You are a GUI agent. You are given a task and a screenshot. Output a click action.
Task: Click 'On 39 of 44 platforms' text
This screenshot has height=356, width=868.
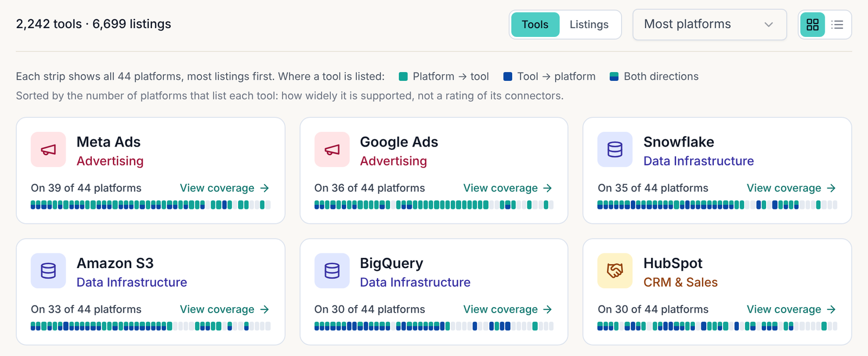(86, 188)
